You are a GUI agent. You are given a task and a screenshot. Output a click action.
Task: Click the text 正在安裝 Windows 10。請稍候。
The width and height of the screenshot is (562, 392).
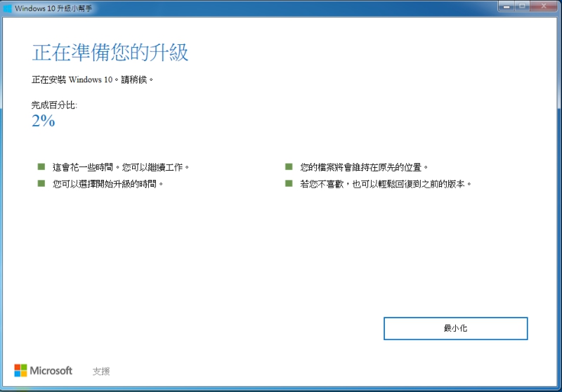point(93,79)
